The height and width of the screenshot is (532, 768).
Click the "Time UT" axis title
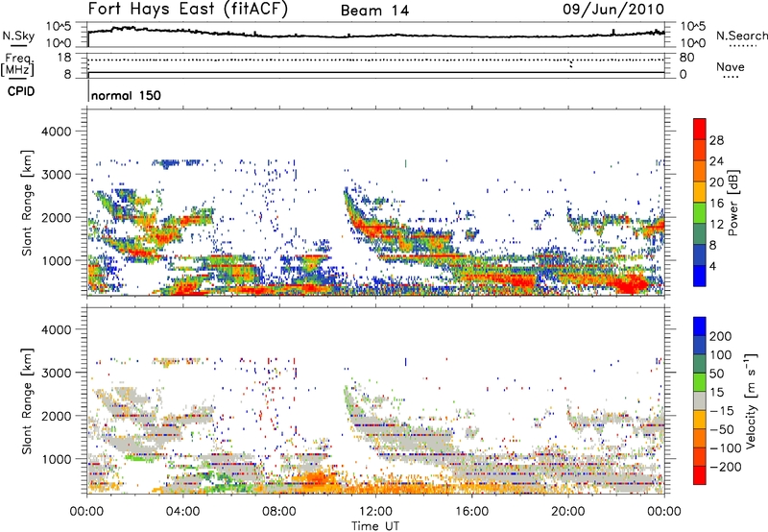pos(375,526)
